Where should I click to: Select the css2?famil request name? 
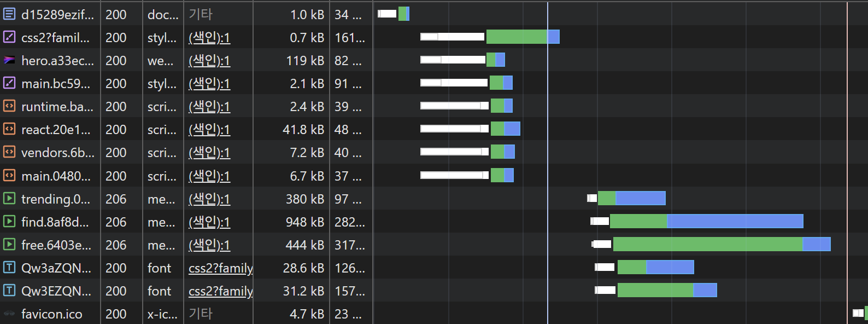coord(55,38)
